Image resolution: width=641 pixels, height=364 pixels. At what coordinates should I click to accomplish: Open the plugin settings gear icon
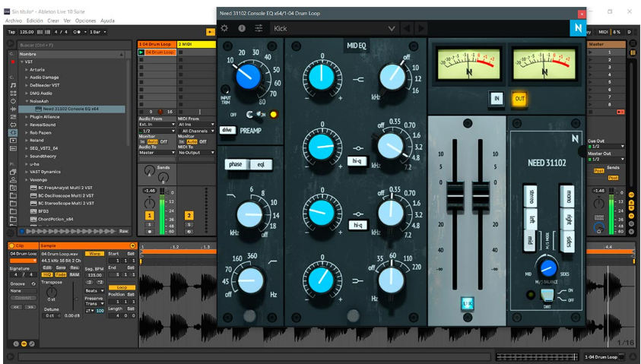click(224, 28)
